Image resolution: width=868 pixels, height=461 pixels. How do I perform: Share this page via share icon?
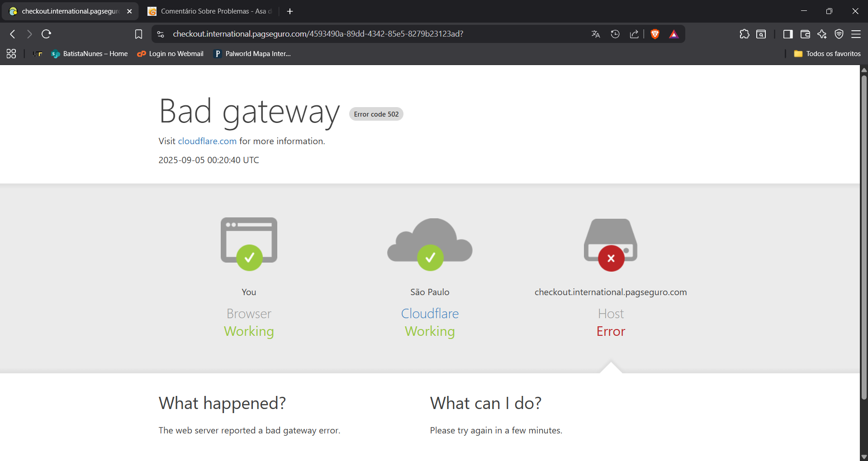(x=634, y=34)
